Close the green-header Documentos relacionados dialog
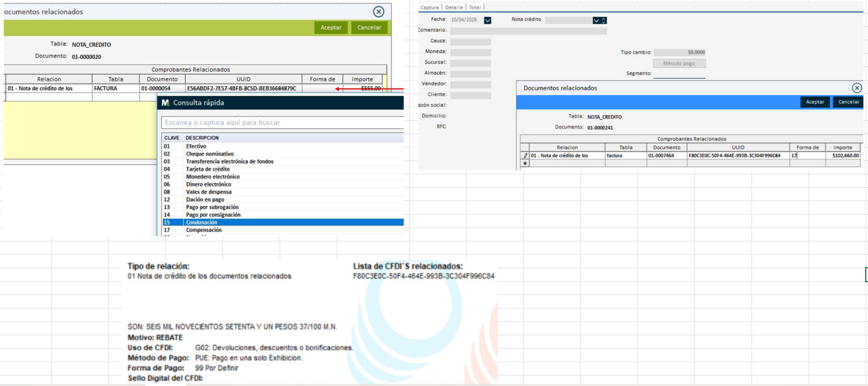Screen dimensions: 868x386 click(379, 12)
